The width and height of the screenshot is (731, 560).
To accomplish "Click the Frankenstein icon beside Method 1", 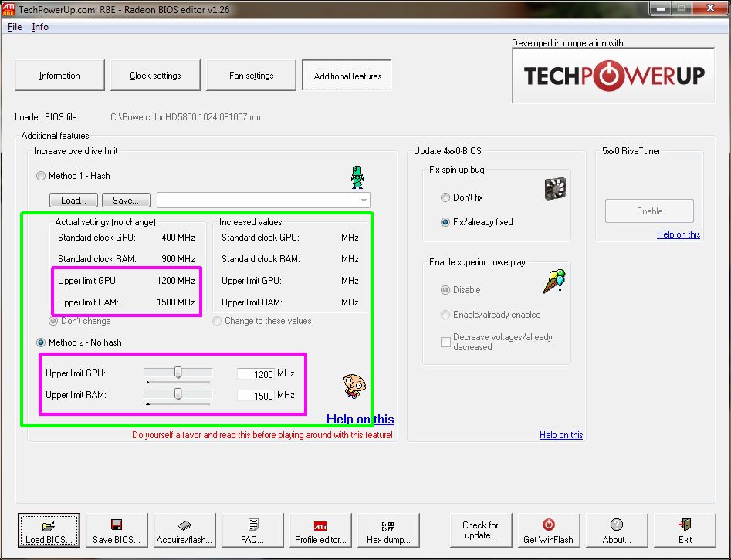I will [357, 177].
